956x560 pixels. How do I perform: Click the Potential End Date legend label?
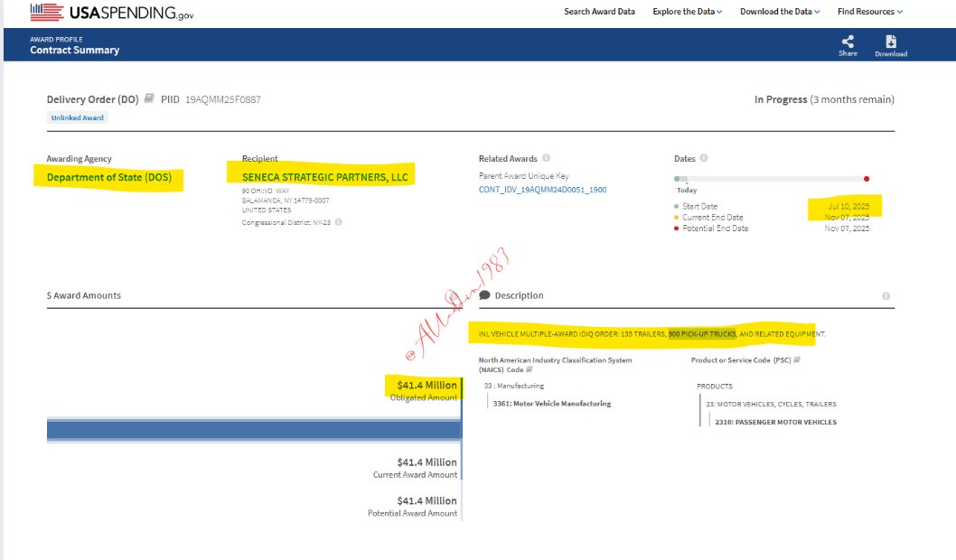[715, 229]
